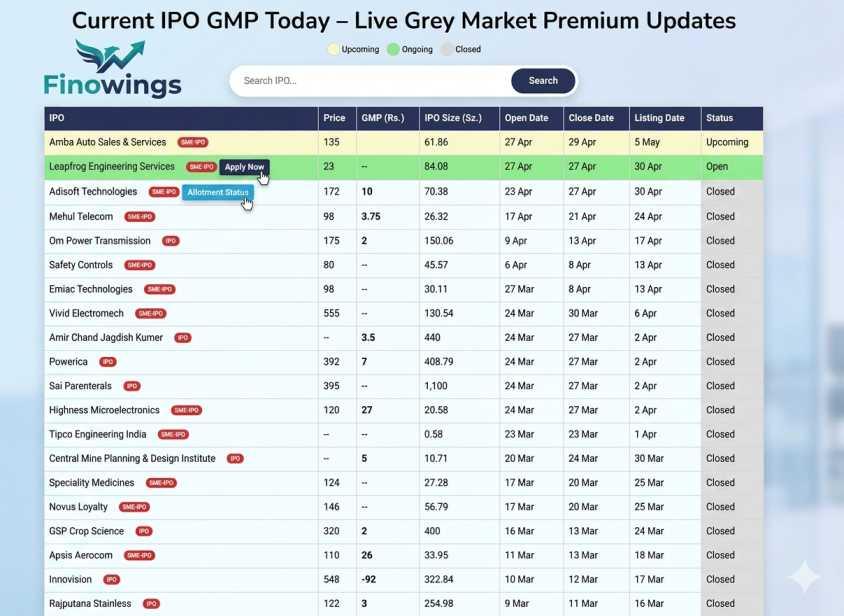Click the IPO badge next to Om Power Transmission

pyautogui.click(x=171, y=241)
